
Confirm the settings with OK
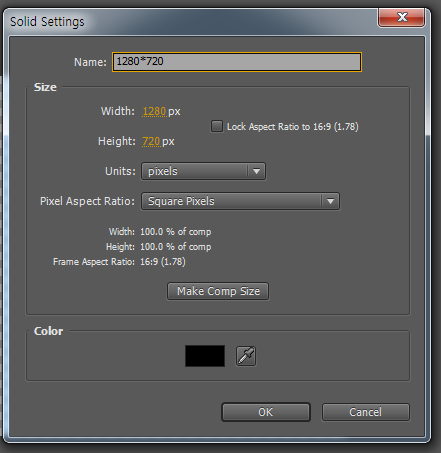[266, 412]
